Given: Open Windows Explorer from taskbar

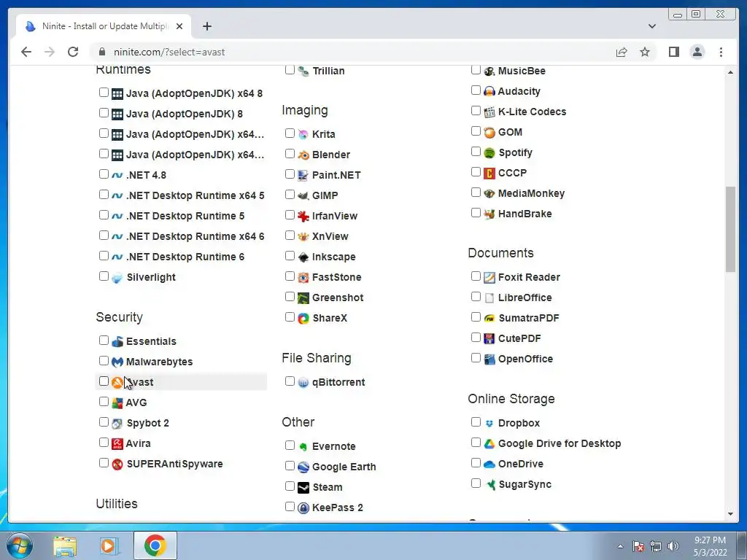Looking at the screenshot, I should click(x=65, y=546).
